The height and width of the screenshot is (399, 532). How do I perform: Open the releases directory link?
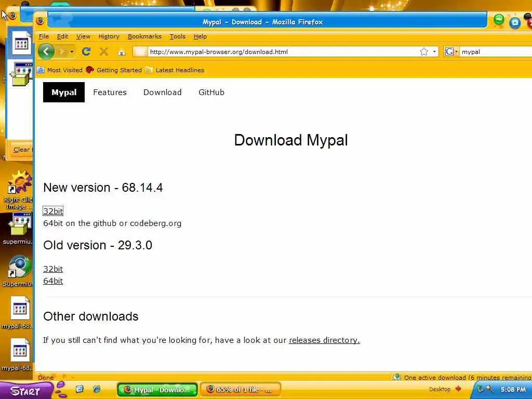[324, 340]
